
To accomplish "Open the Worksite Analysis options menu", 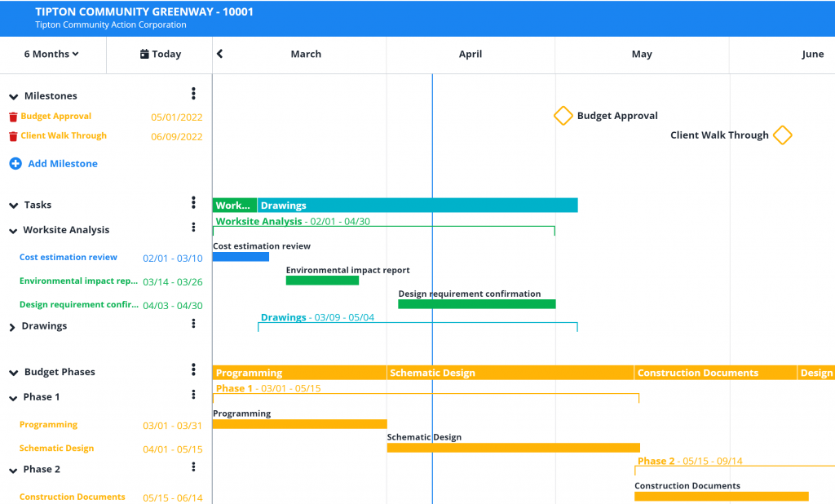I will tap(193, 227).
